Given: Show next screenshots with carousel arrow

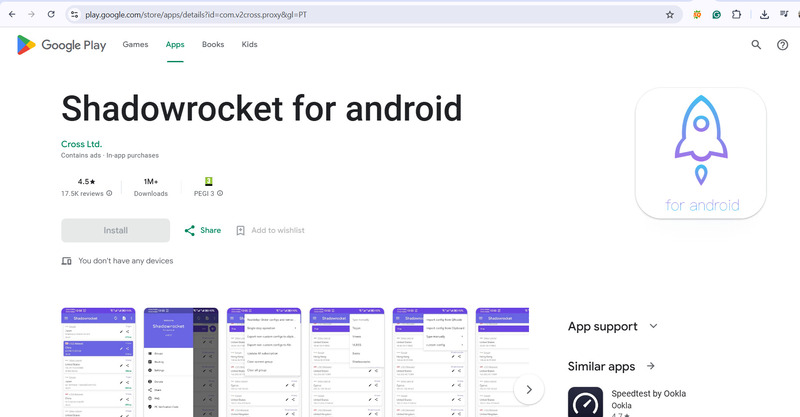Looking at the screenshot, I should [529, 389].
